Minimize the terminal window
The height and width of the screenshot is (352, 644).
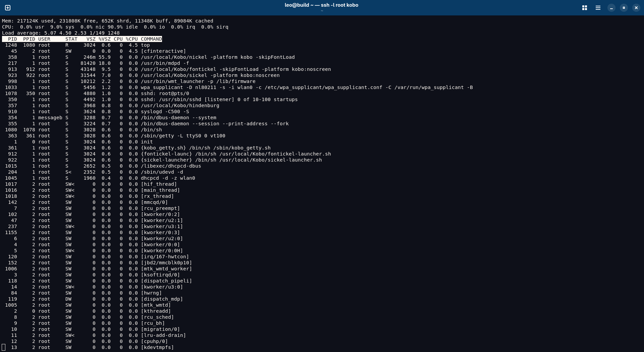click(611, 8)
